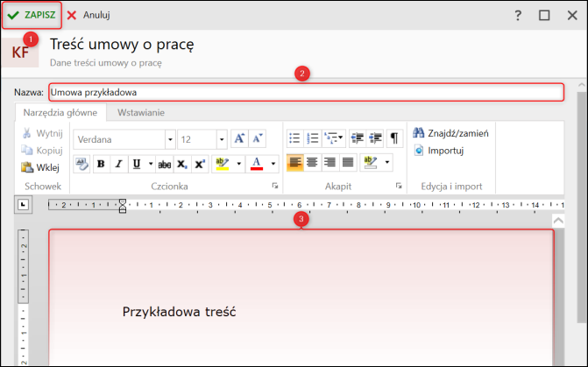Open the Verdana font name dropdown
Screen dimensions: 588x367
pos(170,139)
